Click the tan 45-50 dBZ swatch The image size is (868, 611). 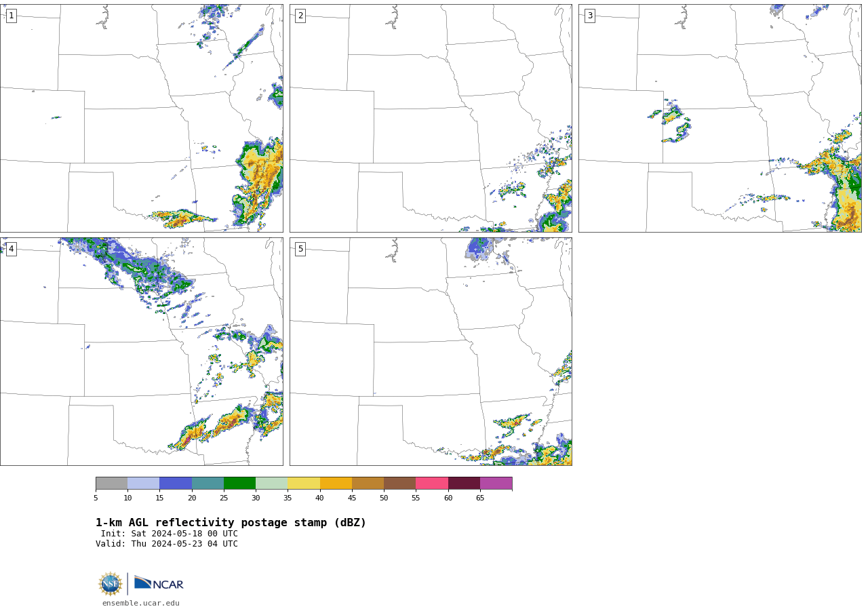coord(368,484)
